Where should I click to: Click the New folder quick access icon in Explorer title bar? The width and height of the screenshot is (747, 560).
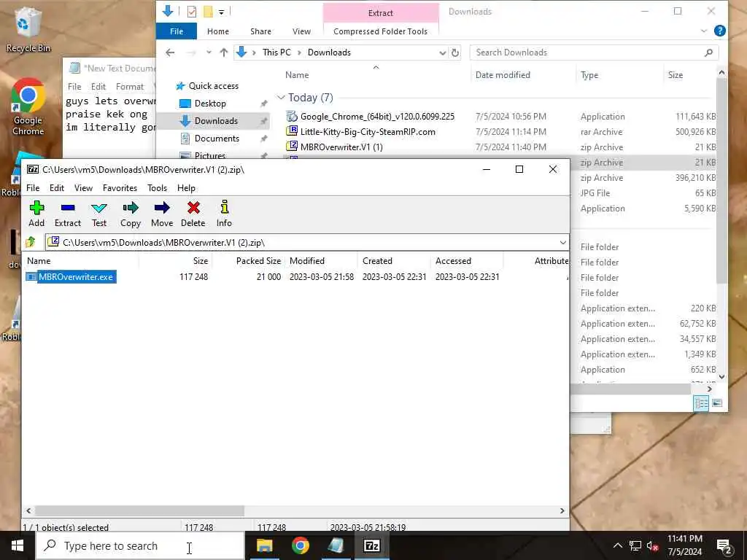click(x=208, y=12)
